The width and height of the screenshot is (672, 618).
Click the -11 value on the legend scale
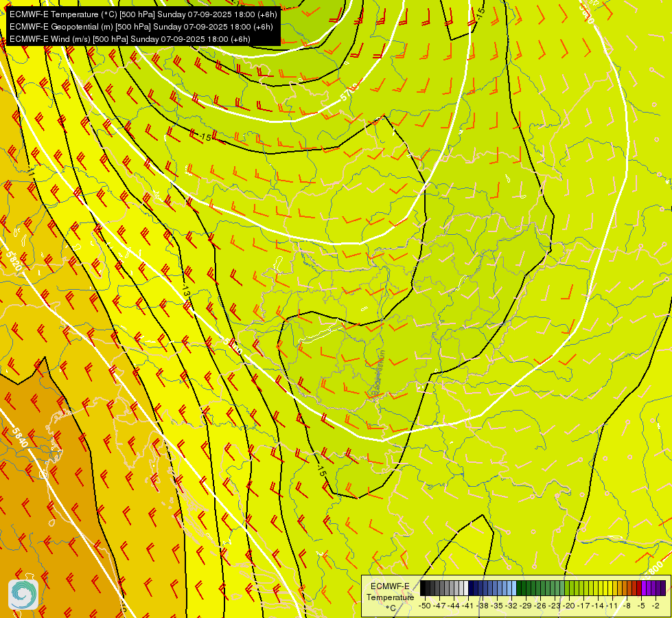612,606
